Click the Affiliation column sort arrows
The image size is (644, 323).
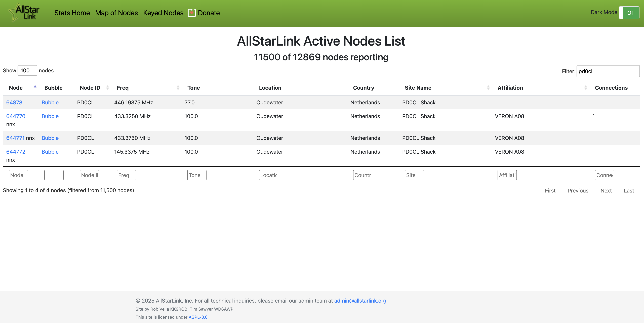(585, 88)
